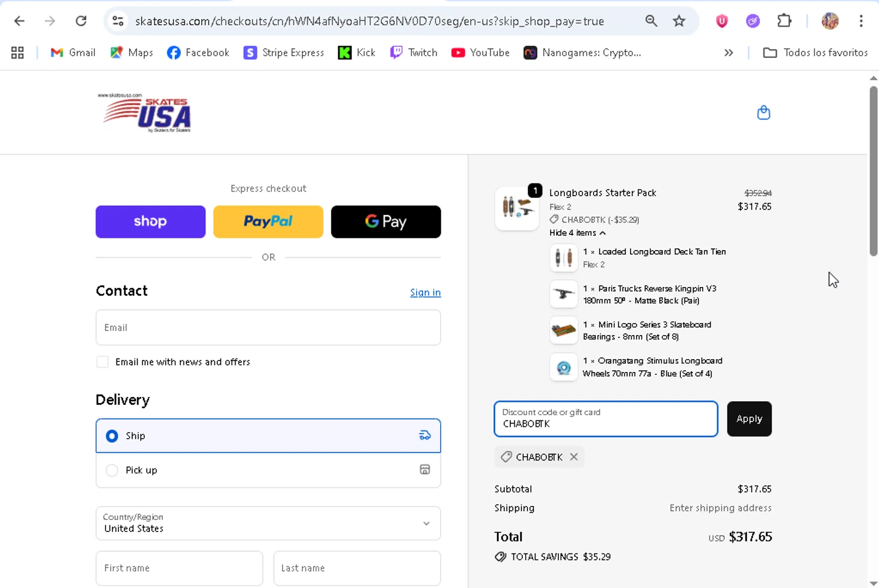879x588 pixels.
Task: Open the shopping bag cart icon
Action: tap(764, 112)
